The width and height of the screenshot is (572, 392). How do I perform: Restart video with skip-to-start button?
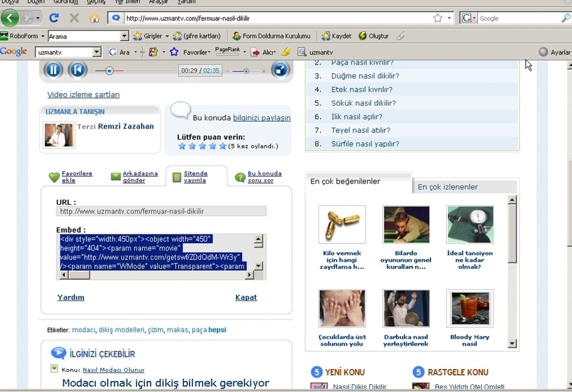point(77,69)
